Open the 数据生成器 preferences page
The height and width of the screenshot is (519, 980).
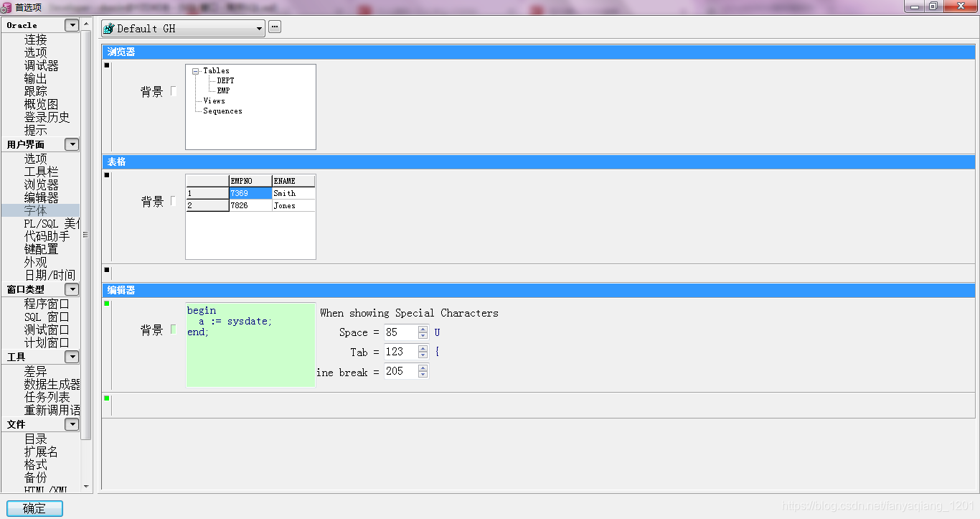point(52,384)
